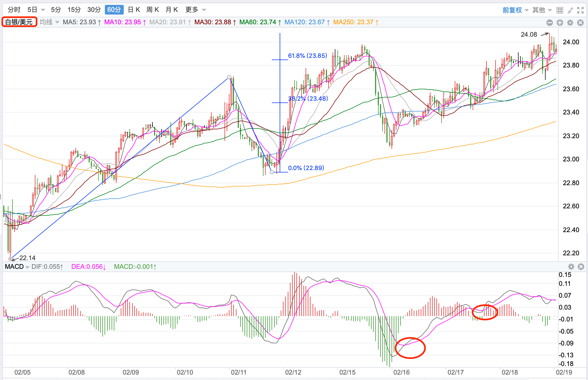Viewport: 588px width, 380px height.
Task: Click the MA30: 23.88 indicator label
Action: (x=215, y=22)
